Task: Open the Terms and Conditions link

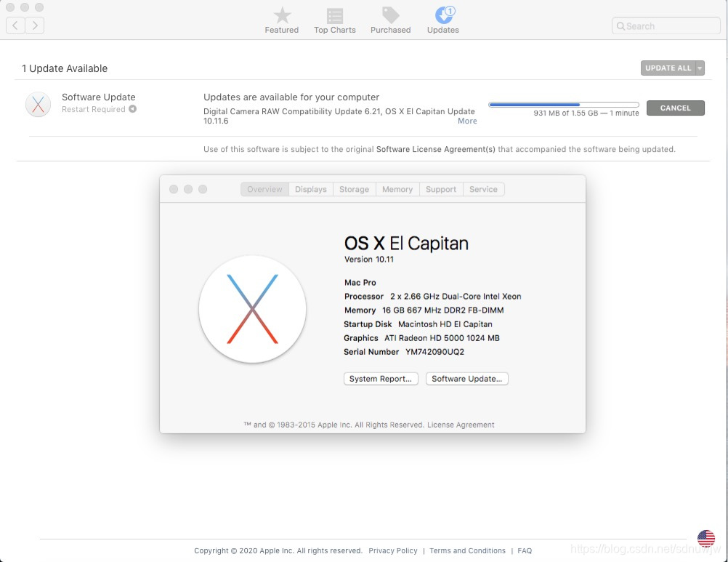Action: pos(468,550)
